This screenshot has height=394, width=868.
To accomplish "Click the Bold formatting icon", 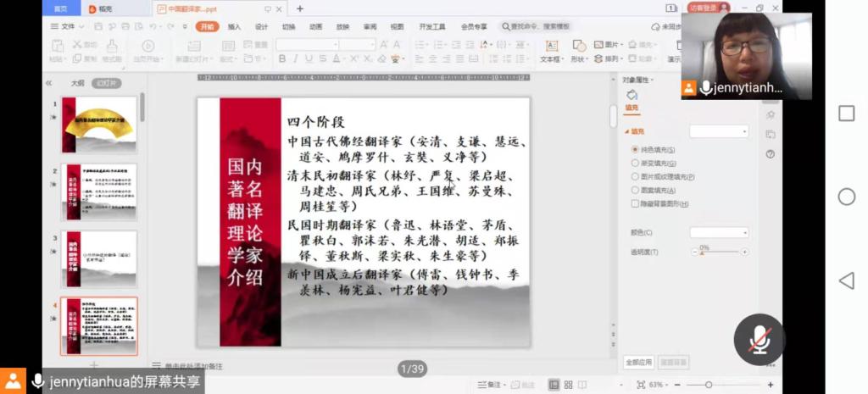I will click(x=282, y=58).
